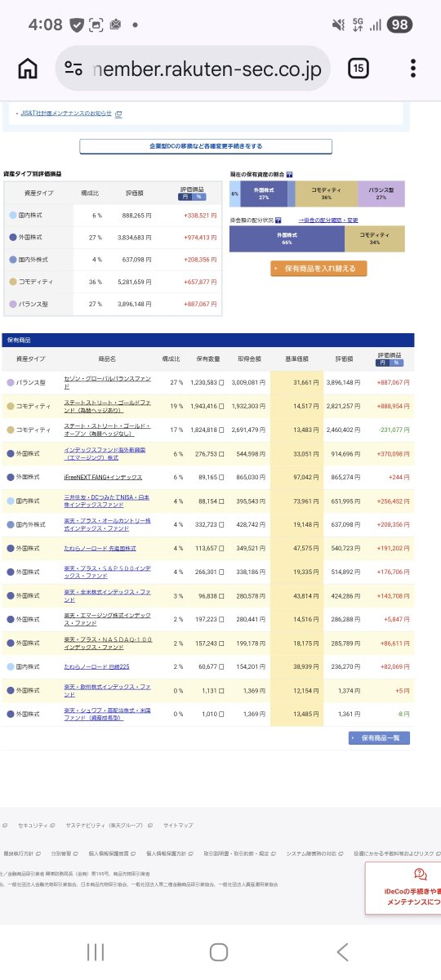Open 掛金の配分確認・変更 link
The height and width of the screenshot is (980, 441).
point(327,220)
